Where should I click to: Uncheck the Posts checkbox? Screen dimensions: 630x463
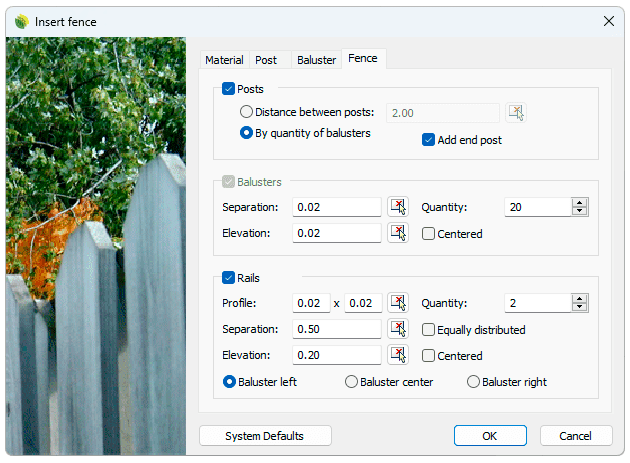[228, 89]
